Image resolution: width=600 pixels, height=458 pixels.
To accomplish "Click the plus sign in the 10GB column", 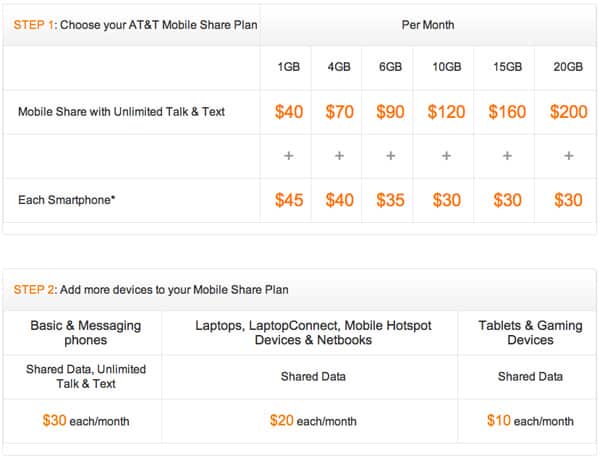I will pos(446,156).
